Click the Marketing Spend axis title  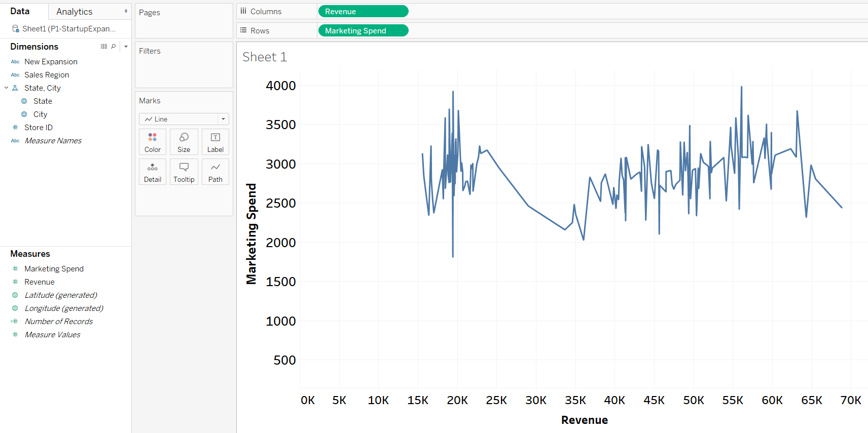pos(251,234)
